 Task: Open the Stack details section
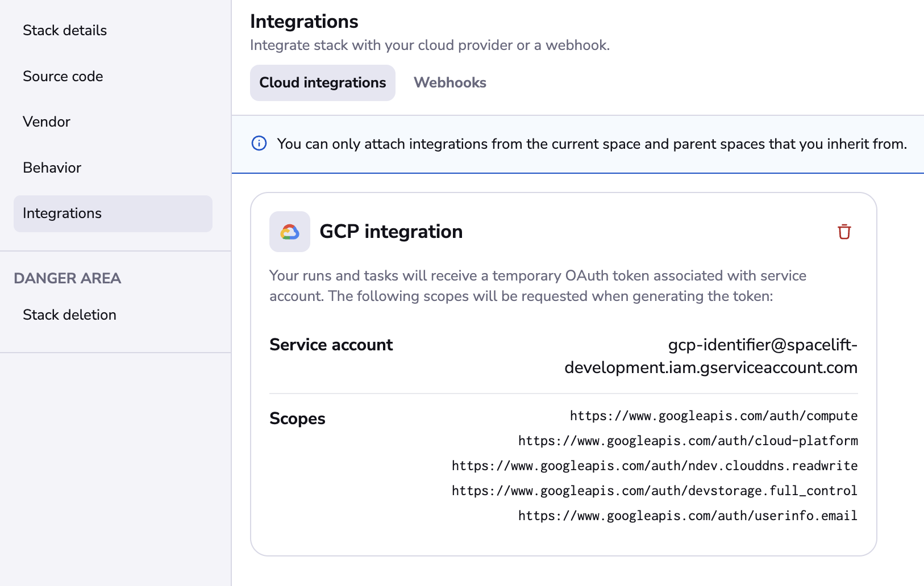65,30
